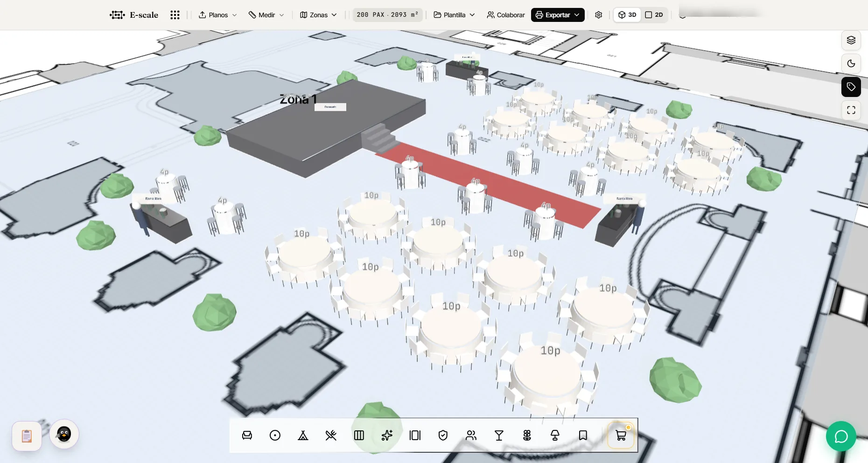Toggle the labels tag button
The width and height of the screenshot is (868, 463).
pos(851,87)
